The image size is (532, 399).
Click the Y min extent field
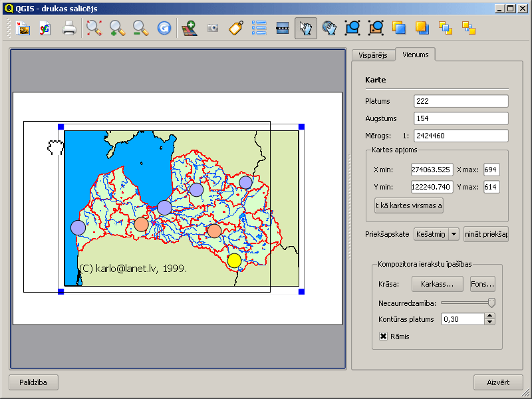(x=432, y=187)
